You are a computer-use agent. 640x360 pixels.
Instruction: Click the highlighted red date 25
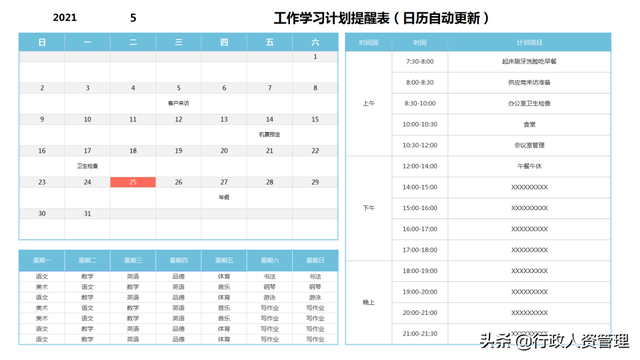click(x=133, y=182)
